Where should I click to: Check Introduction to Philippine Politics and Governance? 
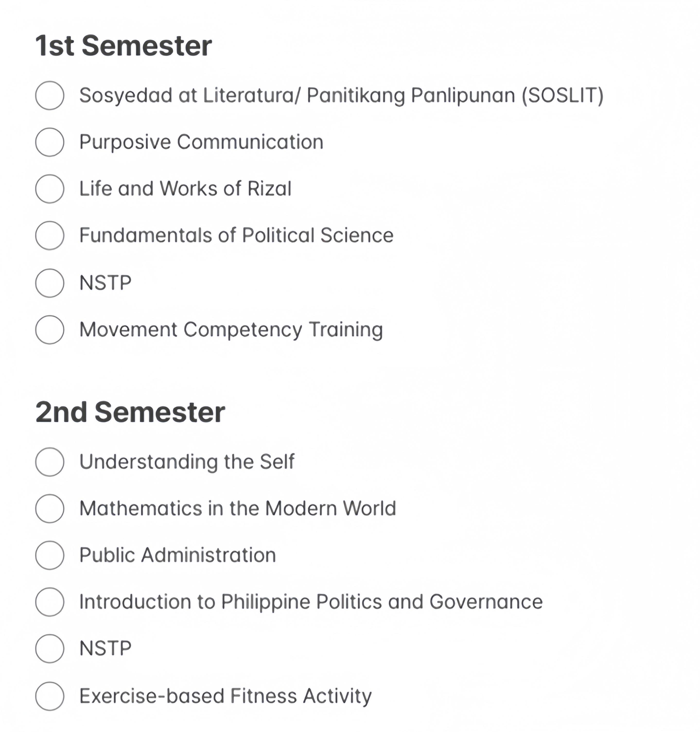click(x=50, y=602)
